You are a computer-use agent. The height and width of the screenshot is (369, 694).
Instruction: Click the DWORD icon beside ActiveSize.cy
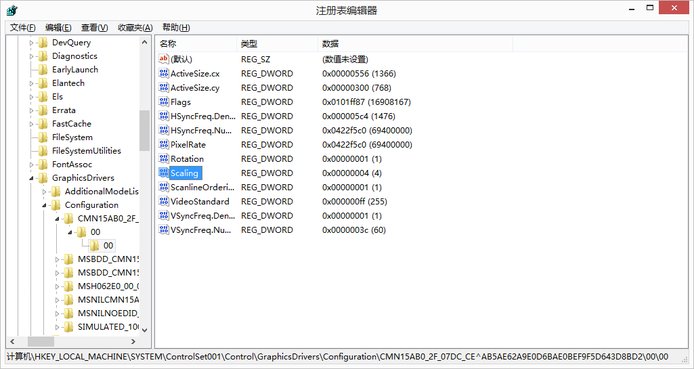(164, 88)
